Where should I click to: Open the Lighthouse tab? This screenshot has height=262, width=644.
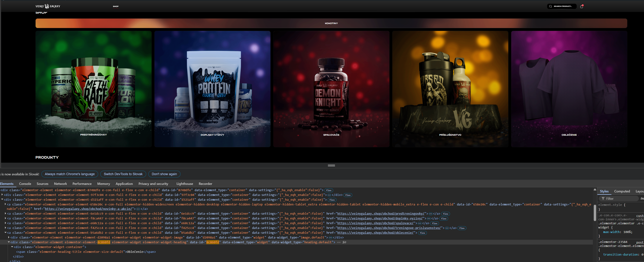185,184
